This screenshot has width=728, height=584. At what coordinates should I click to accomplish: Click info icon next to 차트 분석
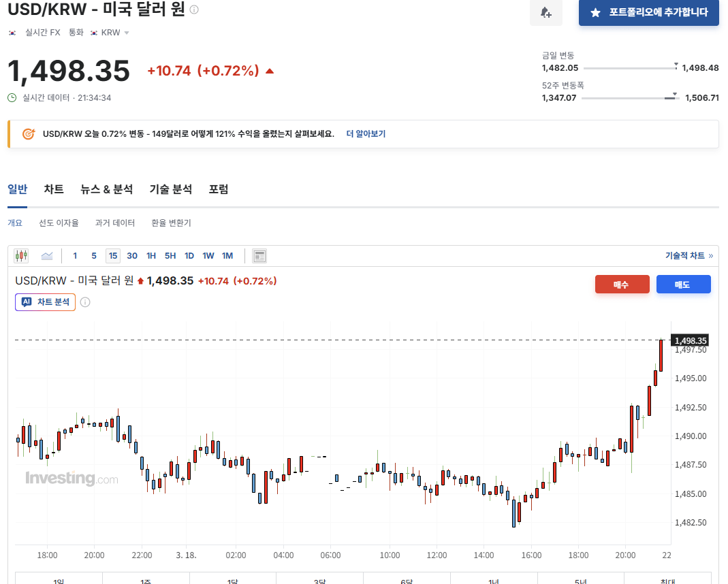tap(85, 302)
